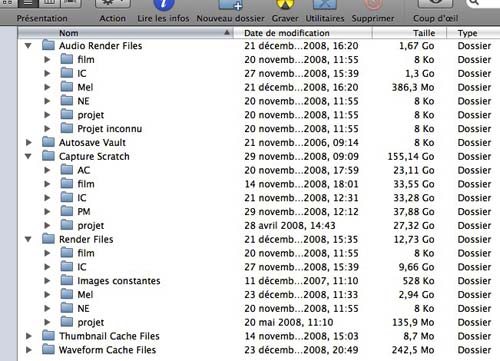
Task: Expand the PM folder disclosure triangle
Action: (47, 212)
